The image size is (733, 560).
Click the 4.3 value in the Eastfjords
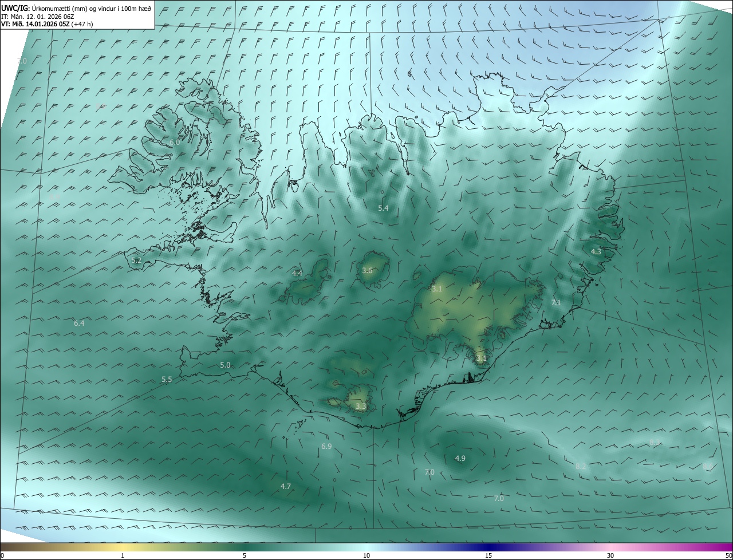[x=596, y=251]
